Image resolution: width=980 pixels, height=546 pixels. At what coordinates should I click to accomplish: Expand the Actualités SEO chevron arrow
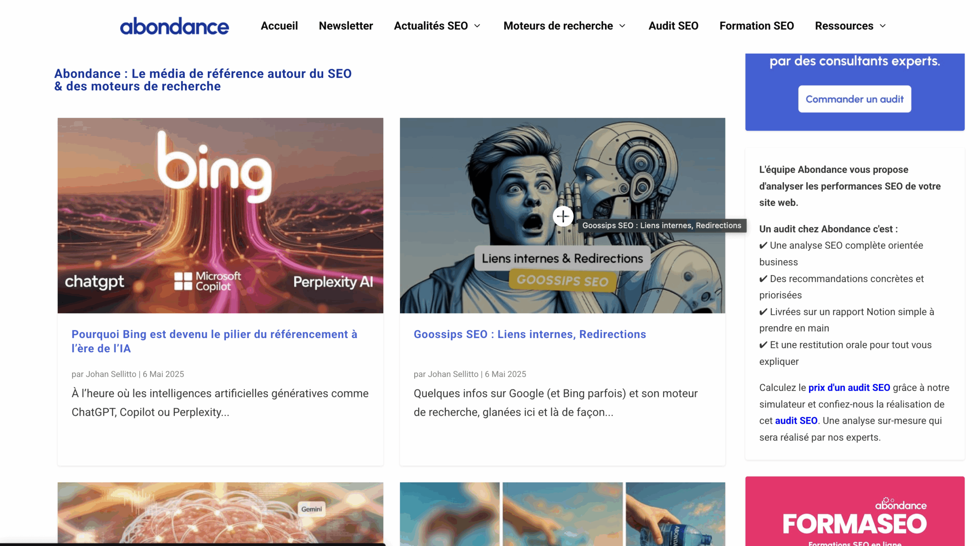(x=477, y=26)
